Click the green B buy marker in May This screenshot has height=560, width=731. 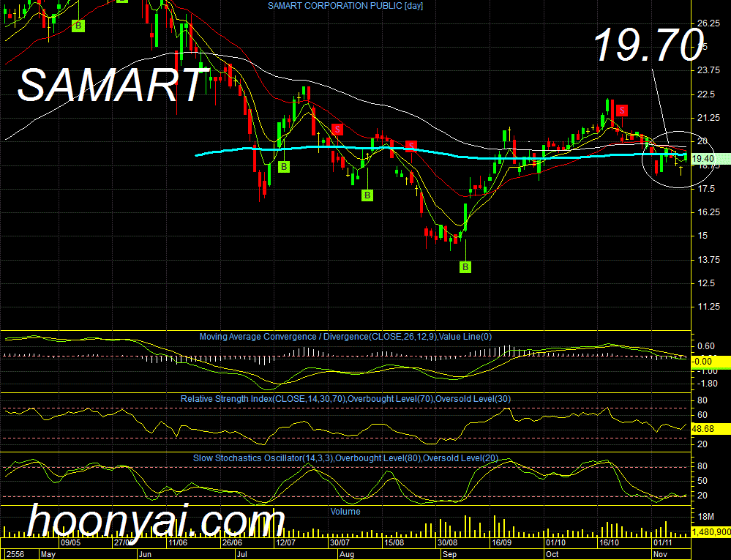pyautogui.click(x=78, y=26)
